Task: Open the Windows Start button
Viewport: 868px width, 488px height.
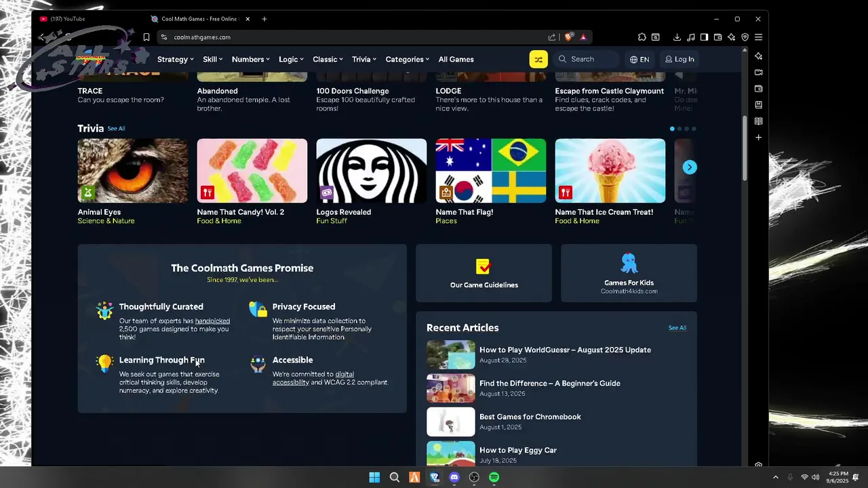Action: 374,477
